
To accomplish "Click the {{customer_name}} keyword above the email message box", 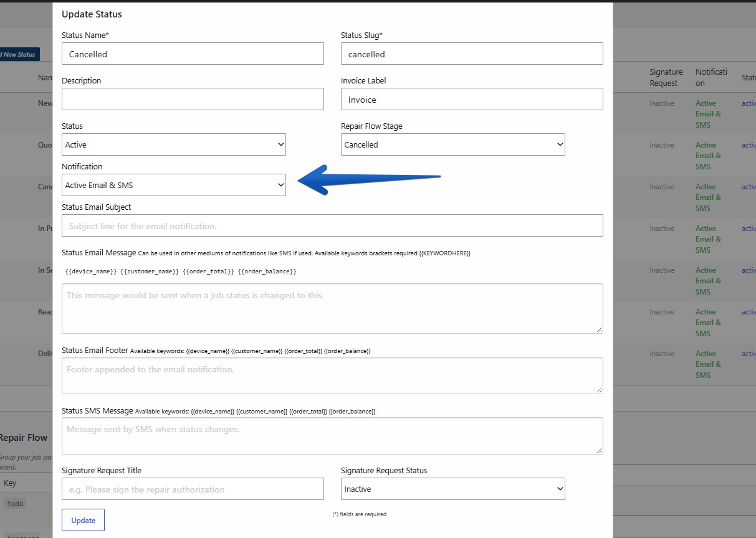I will click(150, 271).
